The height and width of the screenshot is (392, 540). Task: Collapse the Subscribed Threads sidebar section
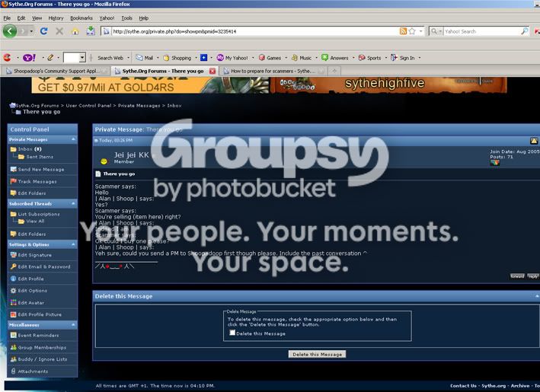(x=73, y=203)
